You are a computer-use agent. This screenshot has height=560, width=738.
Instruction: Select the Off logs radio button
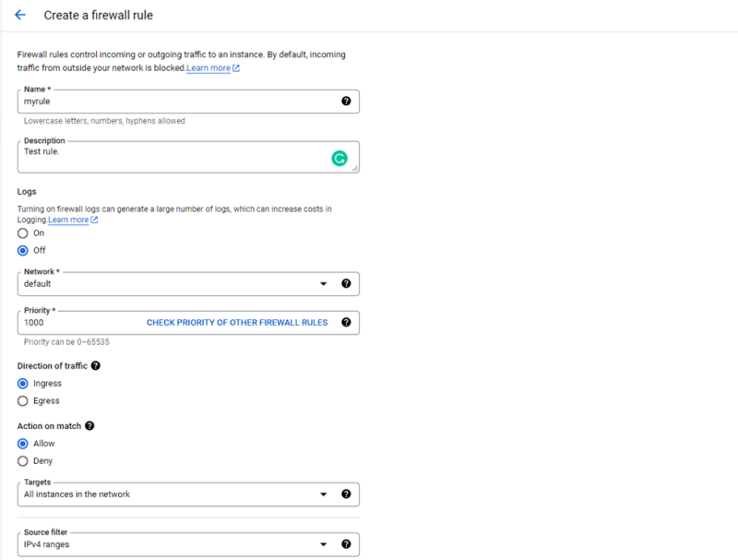pos(22,250)
